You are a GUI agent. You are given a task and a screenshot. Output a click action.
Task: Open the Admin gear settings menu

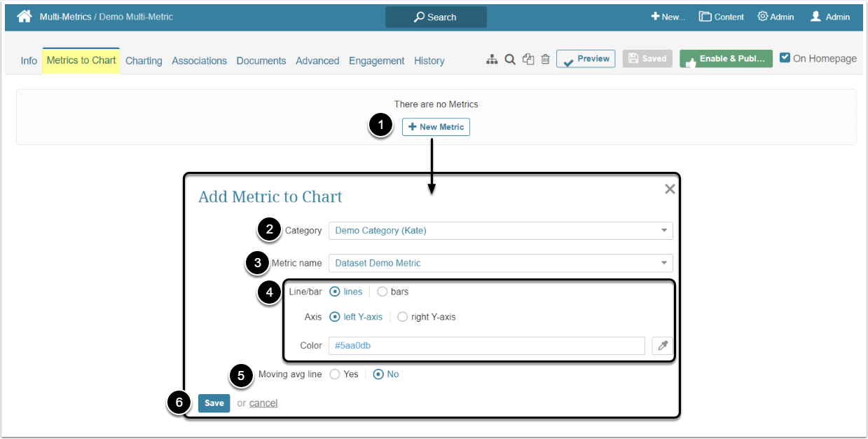point(776,17)
